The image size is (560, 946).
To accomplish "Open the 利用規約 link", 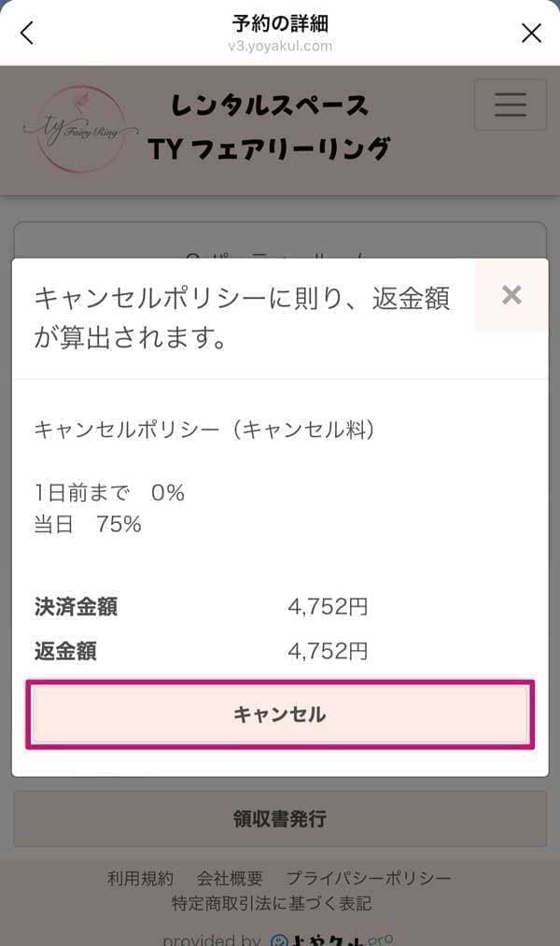I will point(140,878).
